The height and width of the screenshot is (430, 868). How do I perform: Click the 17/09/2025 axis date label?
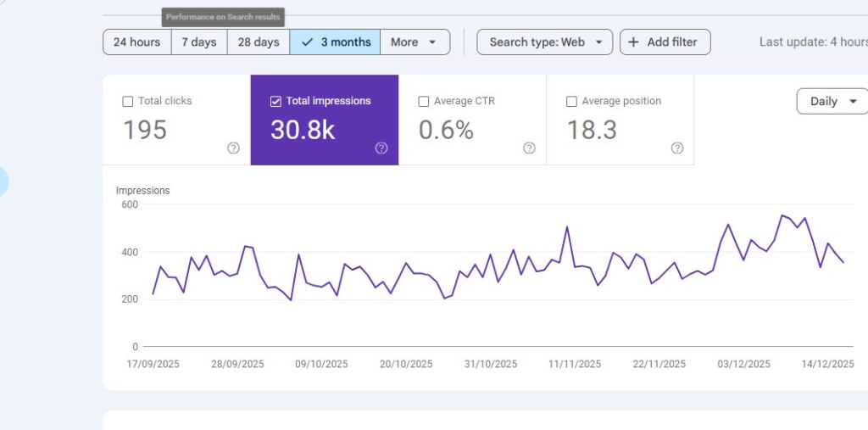[153, 364]
